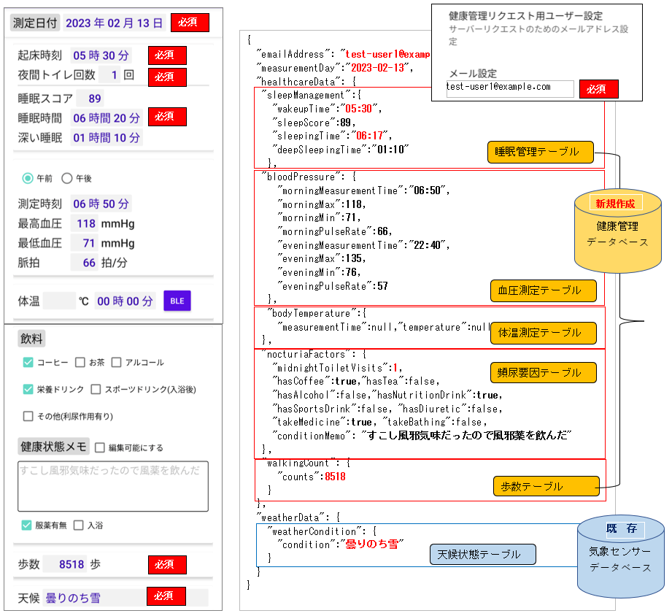Click the 歩数 value field
Viewport: 672px width, 616px height.
click(64, 564)
